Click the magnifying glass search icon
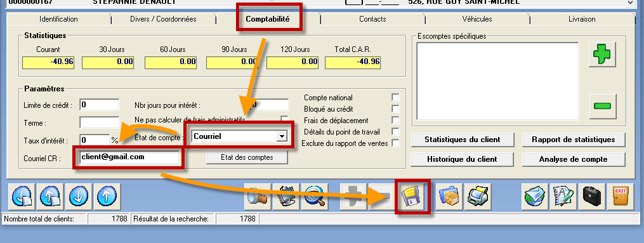The image size is (644, 243). tap(314, 197)
